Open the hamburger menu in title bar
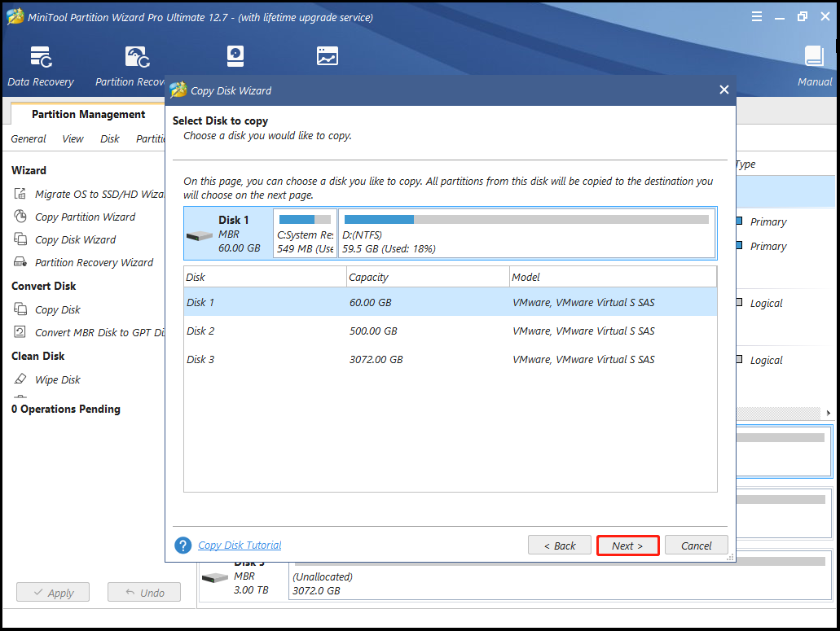 pos(756,16)
